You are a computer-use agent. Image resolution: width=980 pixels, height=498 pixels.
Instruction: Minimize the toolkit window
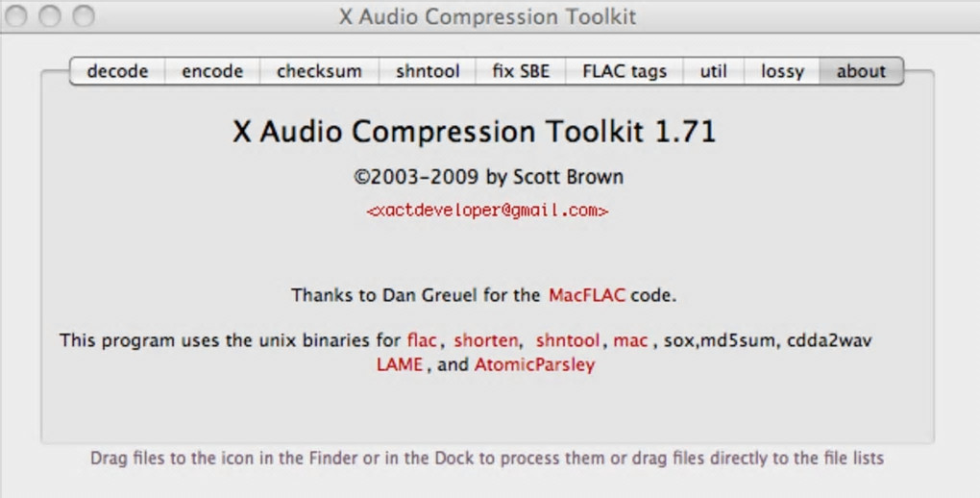50,16
